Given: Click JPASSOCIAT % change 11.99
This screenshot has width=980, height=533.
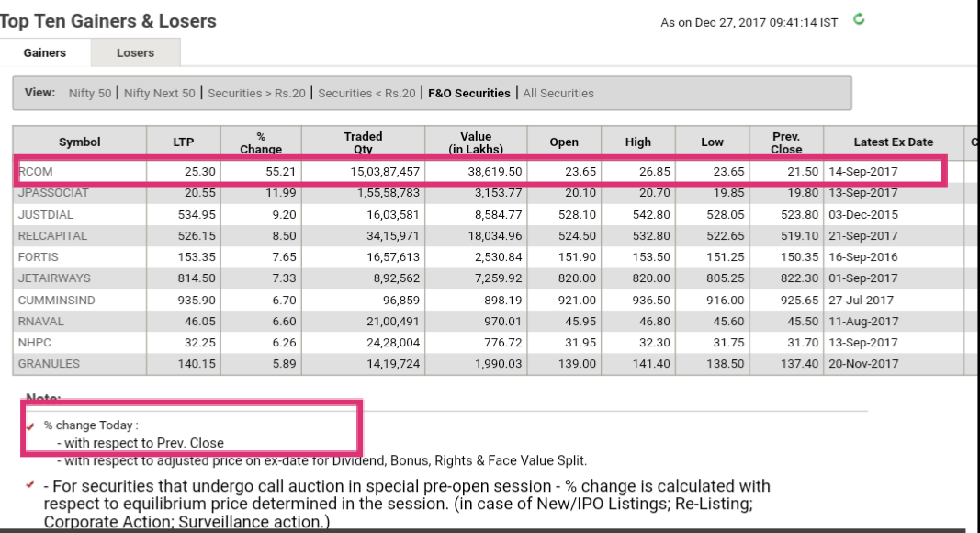Looking at the screenshot, I should click(281, 193).
